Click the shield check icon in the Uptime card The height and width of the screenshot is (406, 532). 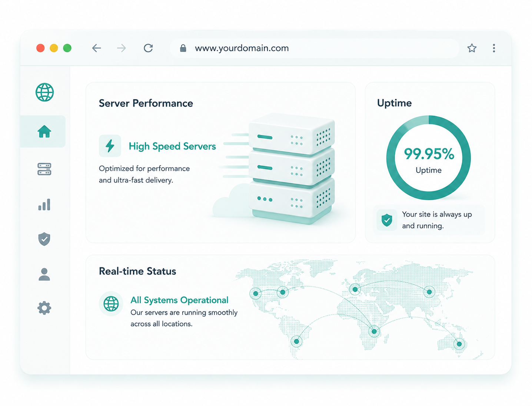coord(387,220)
